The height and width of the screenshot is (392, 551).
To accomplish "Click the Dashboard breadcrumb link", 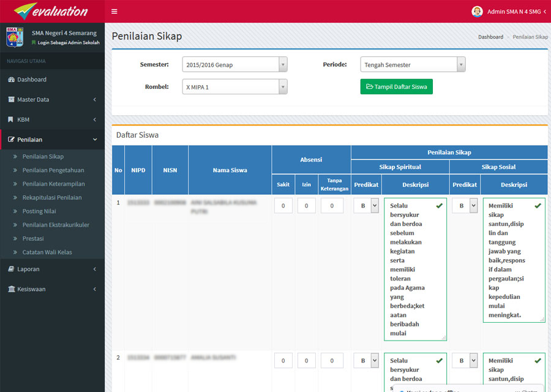I will (x=490, y=37).
